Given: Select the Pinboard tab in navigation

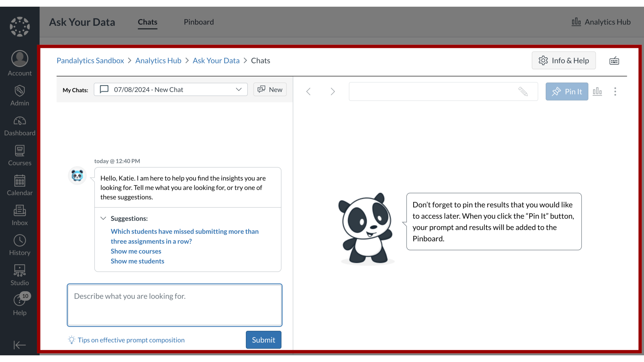Looking at the screenshot, I should coord(199,22).
